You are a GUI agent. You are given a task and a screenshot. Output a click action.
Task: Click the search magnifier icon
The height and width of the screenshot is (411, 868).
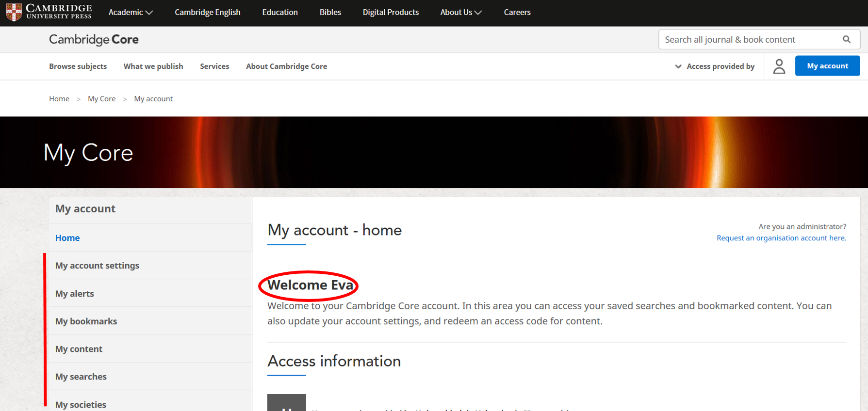pos(847,39)
